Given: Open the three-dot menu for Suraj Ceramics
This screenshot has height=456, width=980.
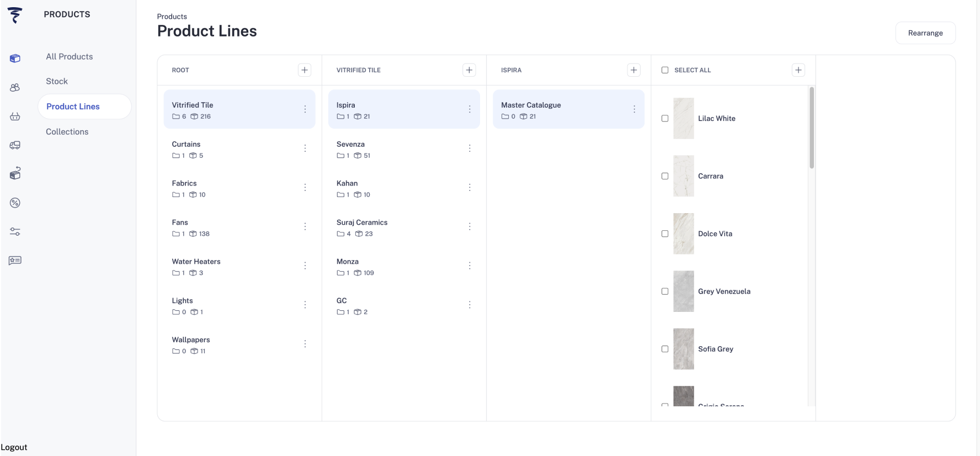Looking at the screenshot, I should [x=470, y=227].
